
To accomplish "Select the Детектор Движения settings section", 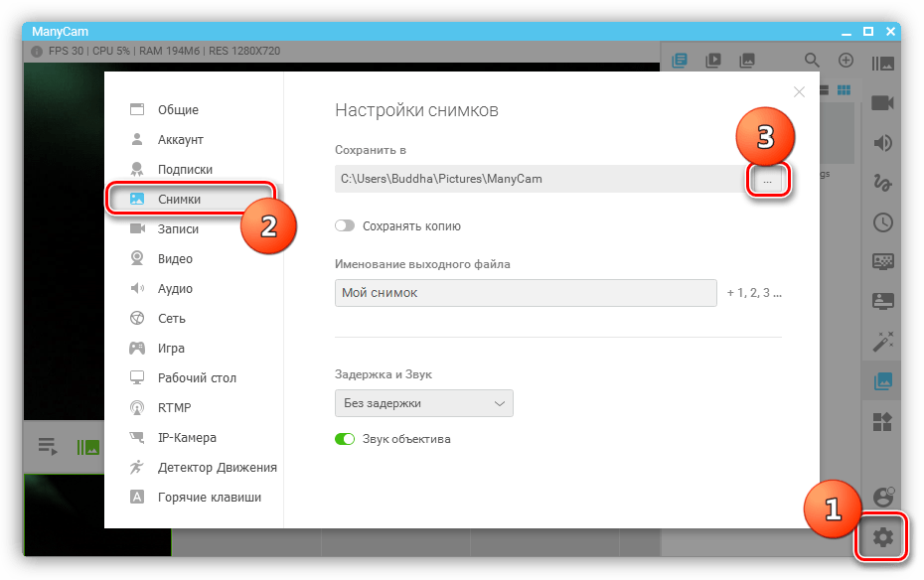I will (x=217, y=468).
